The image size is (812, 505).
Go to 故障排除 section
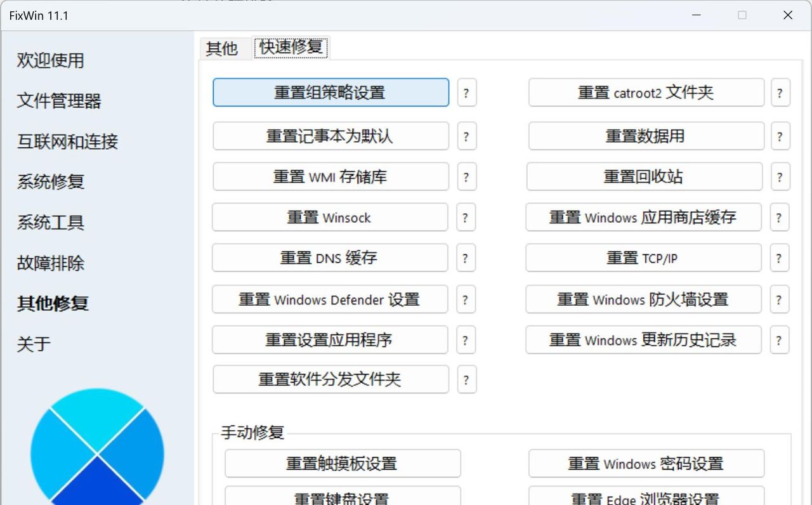tap(49, 263)
